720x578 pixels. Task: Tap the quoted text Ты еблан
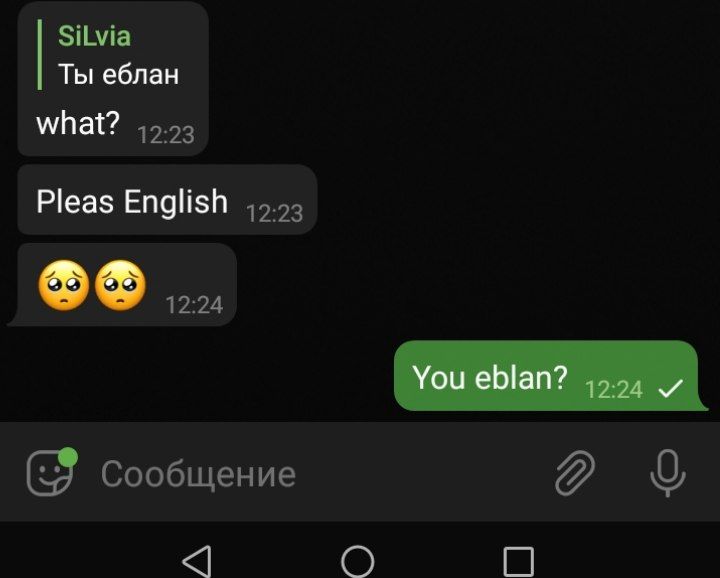click(118, 74)
